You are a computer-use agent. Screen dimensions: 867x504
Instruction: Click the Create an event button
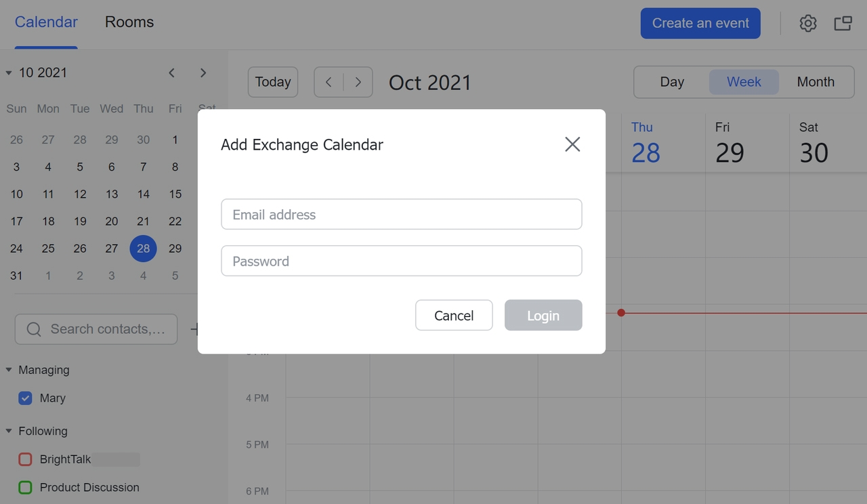[700, 24]
